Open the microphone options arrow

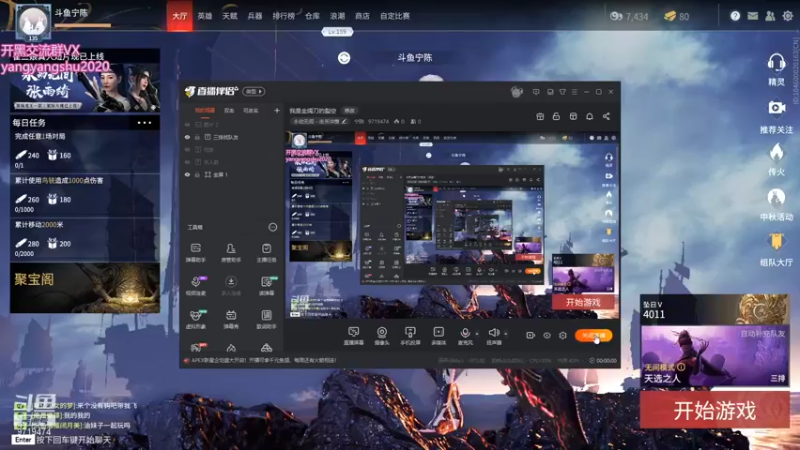pyautogui.click(x=477, y=334)
